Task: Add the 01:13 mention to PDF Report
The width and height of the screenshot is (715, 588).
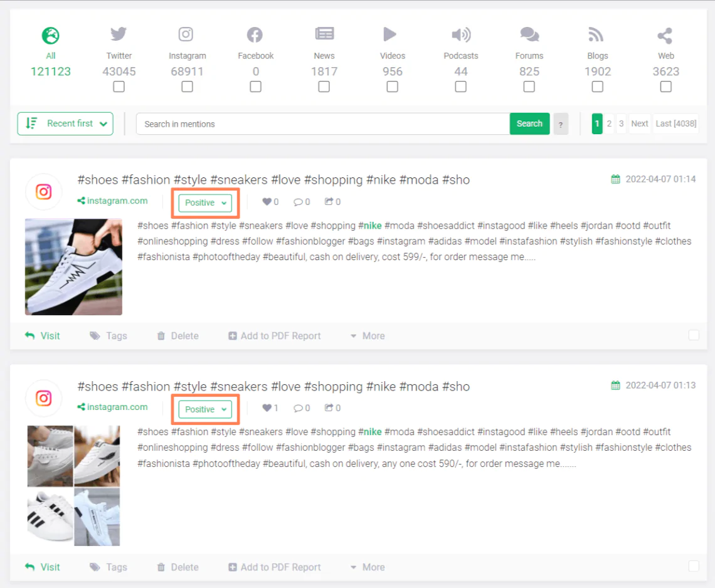Action: coord(275,567)
